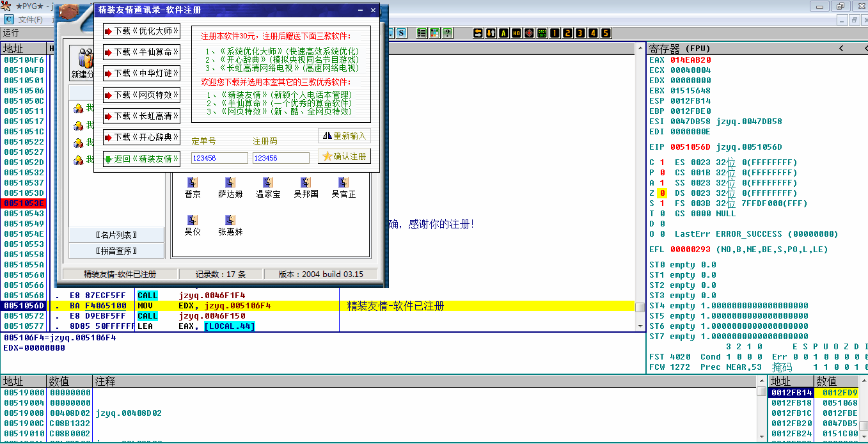
Task: Click the disassembly pane vertical scrollbar down arrow
Action: coord(640,326)
